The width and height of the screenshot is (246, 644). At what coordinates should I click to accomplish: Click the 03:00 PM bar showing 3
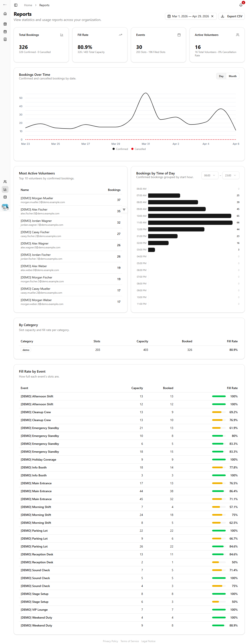point(151,250)
